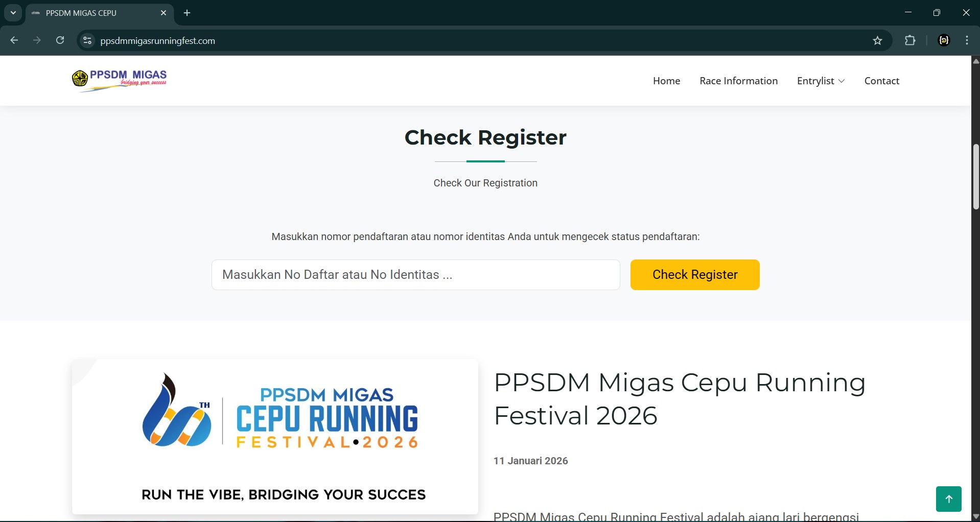Go to the Home menu item
The image size is (980, 522).
666,81
